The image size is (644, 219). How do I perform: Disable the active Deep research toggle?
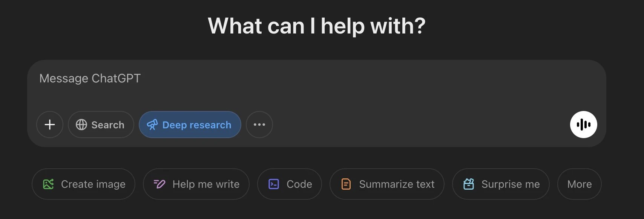[190, 125]
